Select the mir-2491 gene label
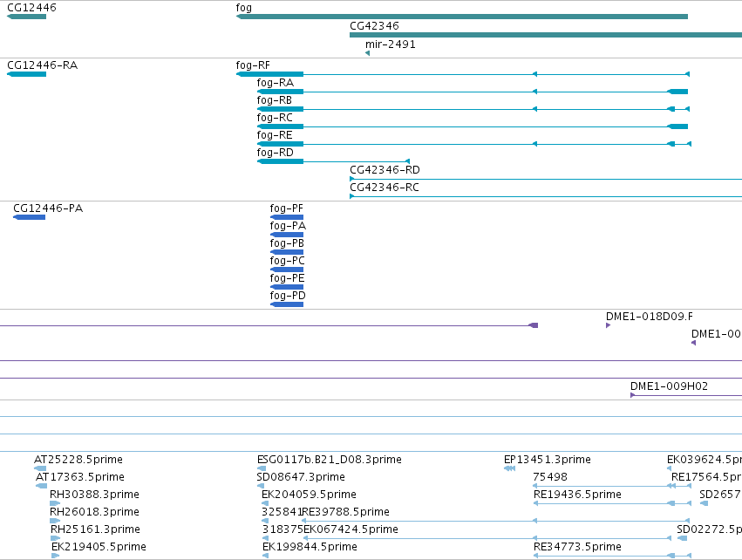The width and height of the screenshot is (742, 560). (391, 44)
